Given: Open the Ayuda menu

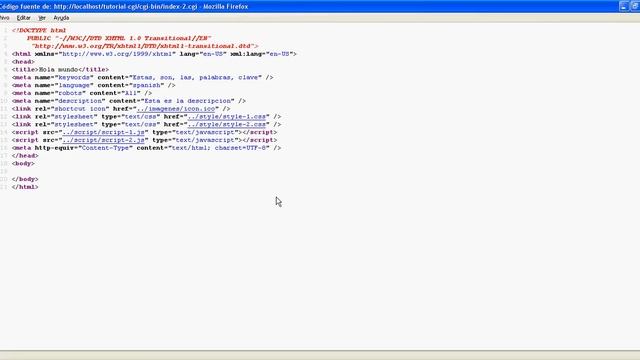Looking at the screenshot, I should 61,18.
